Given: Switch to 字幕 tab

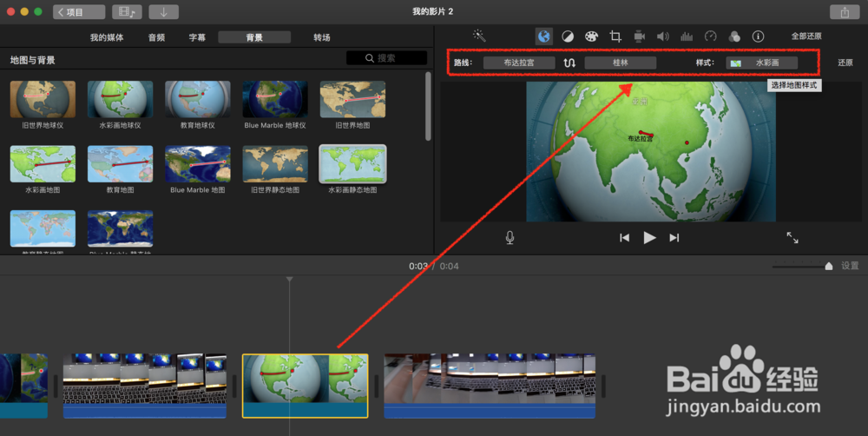Looking at the screenshot, I should 197,37.
